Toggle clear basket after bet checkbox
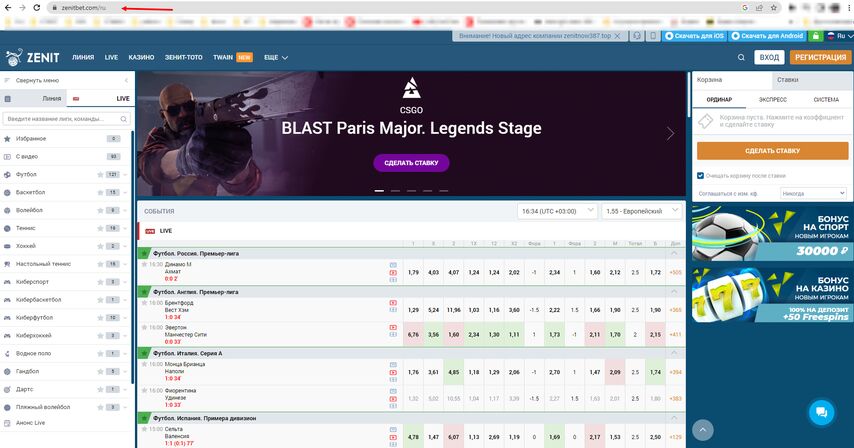854x448 pixels. coord(700,176)
